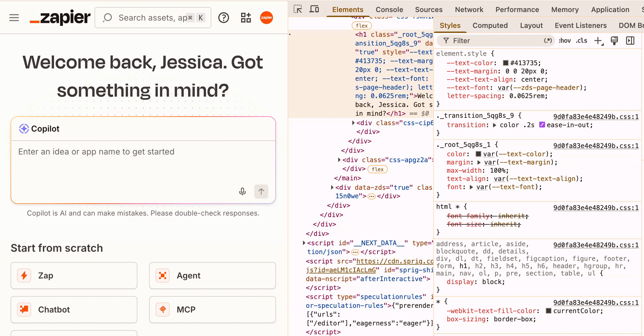Toggle the .cls class editor
644x336 pixels.
[581, 41]
